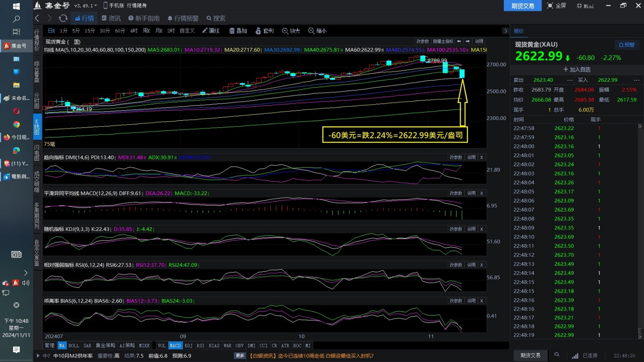Click the 套利 arbitrage icon
644x362 pixels.
(264, 31)
